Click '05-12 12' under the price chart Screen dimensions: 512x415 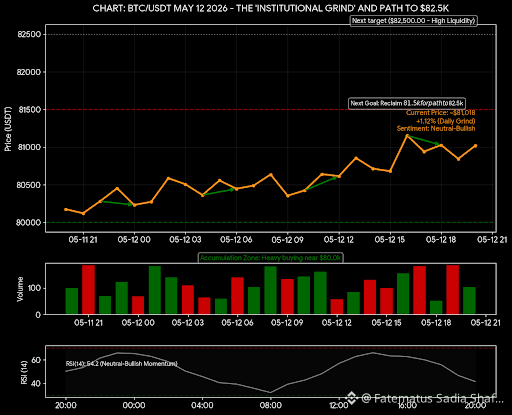(x=339, y=240)
